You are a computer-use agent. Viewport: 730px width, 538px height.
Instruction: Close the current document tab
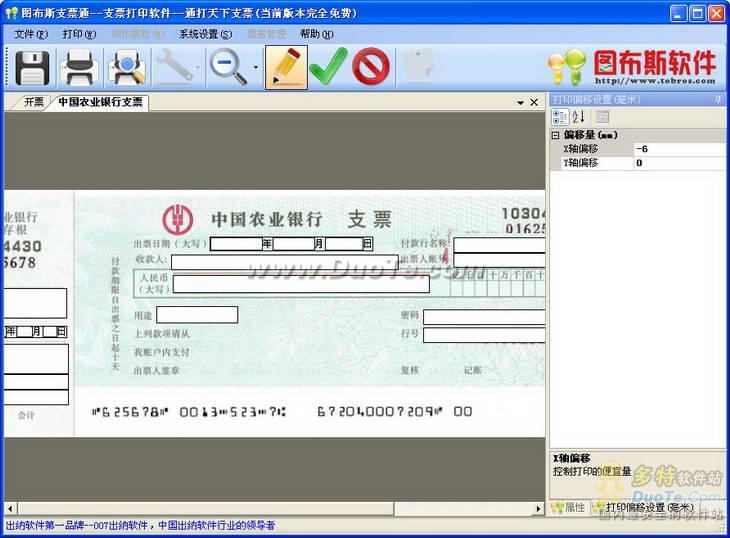click(x=534, y=102)
